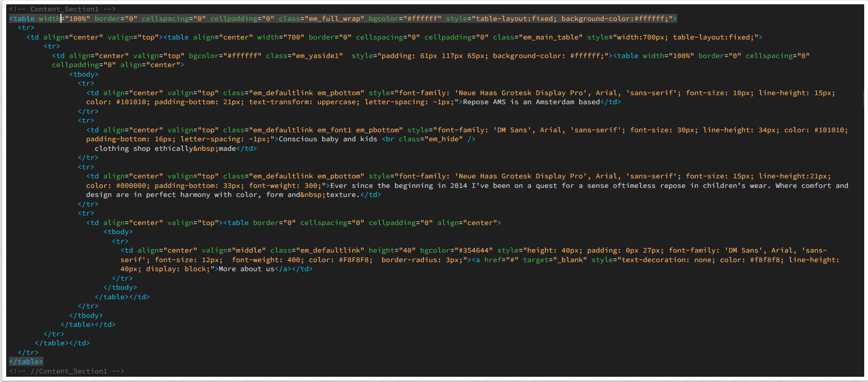Screen dimensions: 868x382
Task: Click the highlighted closing </table> tag
Action: [26, 362]
